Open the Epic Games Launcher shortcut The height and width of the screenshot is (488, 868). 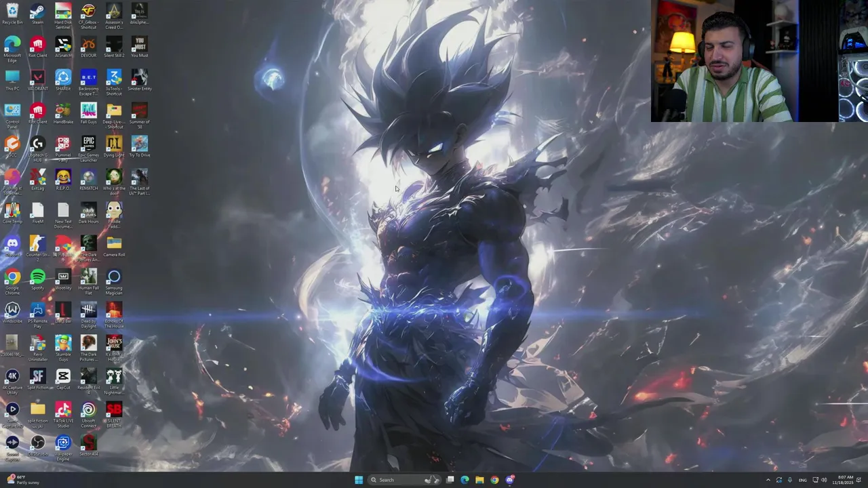tap(88, 149)
